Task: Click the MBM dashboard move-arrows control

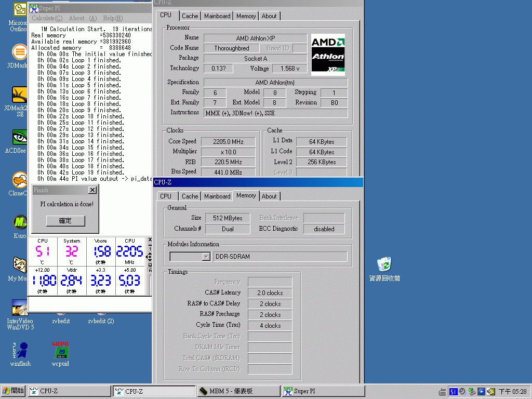Action: (x=149, y=257)
